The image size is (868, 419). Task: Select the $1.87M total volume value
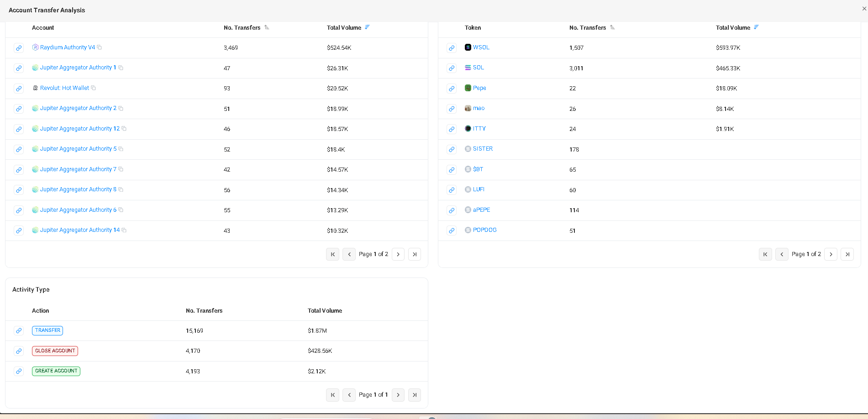coord(317,331)
